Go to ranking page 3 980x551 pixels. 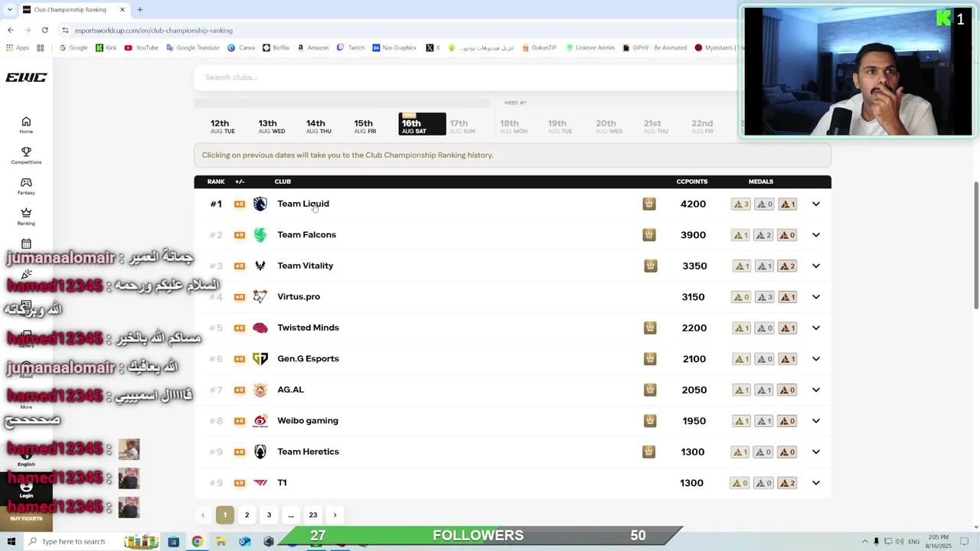click(x=269, y=515)
